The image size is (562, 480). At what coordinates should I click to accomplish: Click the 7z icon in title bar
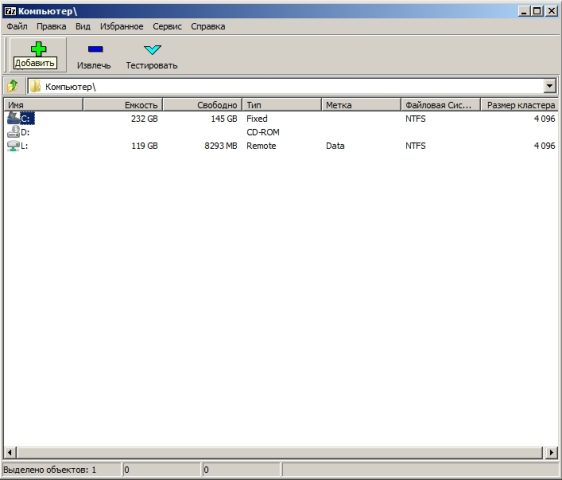[x=10, y=11]
